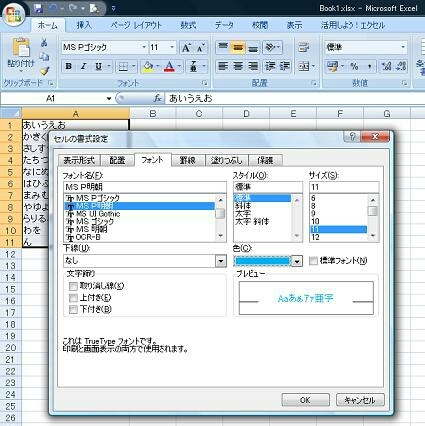Click the フォント名 input field
Screen dimensions: 425x426
coord(145,187)
